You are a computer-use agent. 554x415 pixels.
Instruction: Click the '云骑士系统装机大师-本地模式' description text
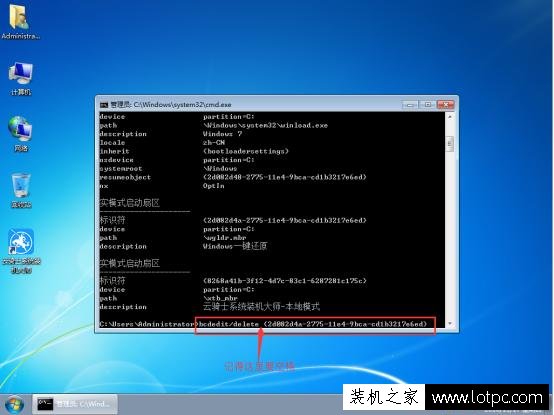[x=261, y=307]
